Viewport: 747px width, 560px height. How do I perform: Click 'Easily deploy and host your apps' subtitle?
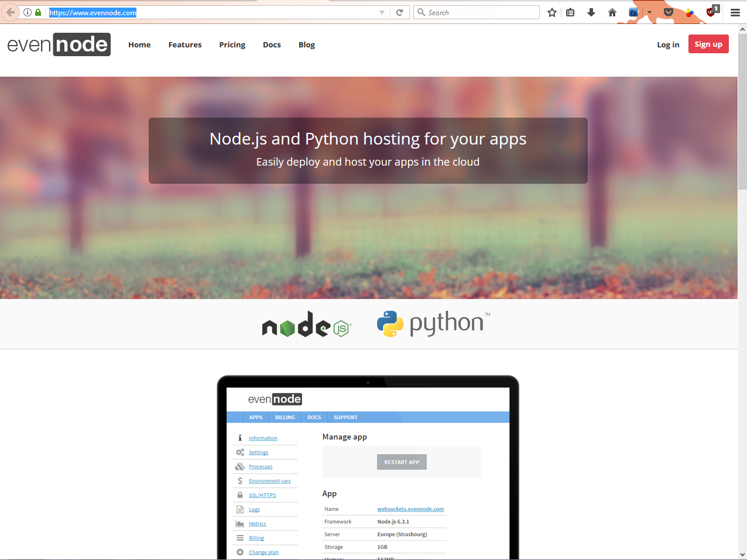tap(368, 162)
